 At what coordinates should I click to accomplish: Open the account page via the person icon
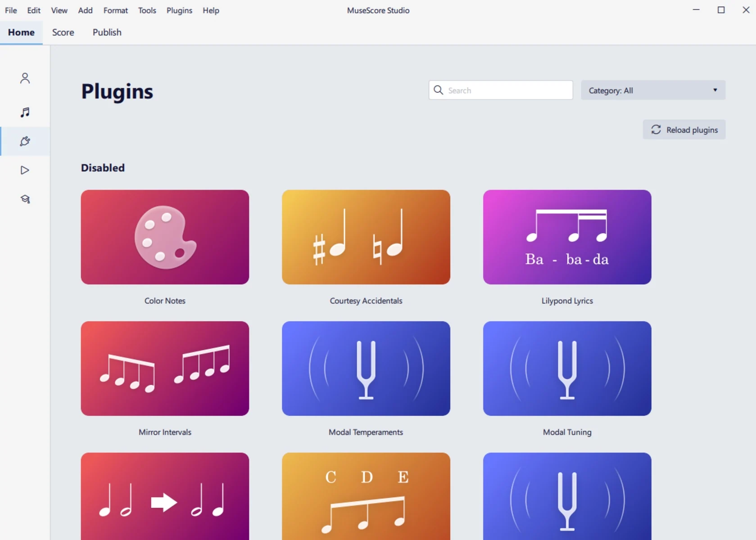tap(25, 78)
